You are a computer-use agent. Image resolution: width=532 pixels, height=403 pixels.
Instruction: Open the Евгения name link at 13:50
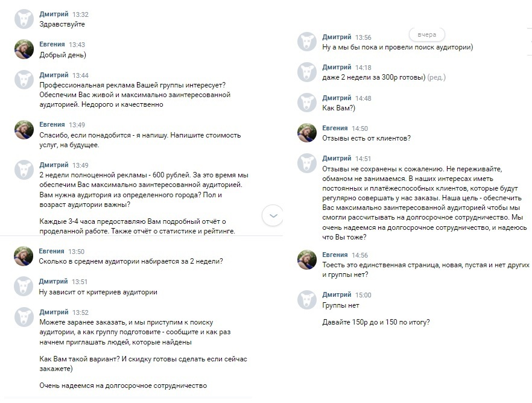pyautogui.click(x=52, y=251)
